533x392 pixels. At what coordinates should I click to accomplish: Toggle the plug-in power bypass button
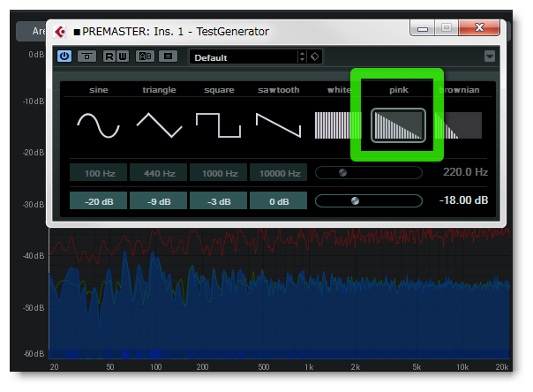click(64, 57)
